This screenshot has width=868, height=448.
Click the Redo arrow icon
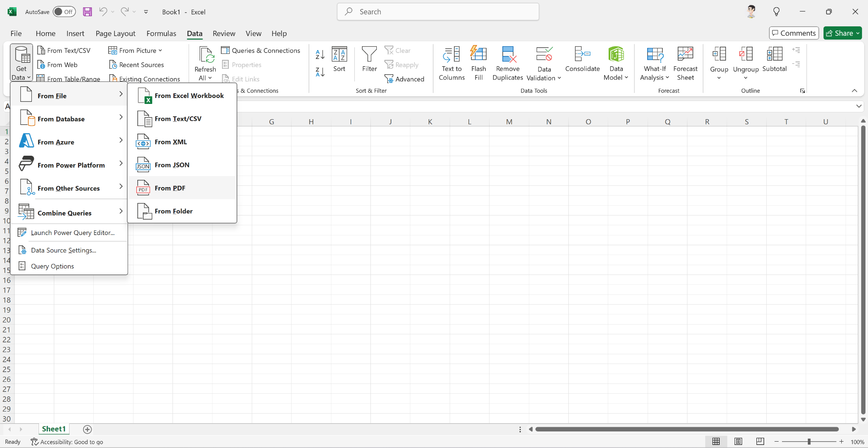coord(124,12)
